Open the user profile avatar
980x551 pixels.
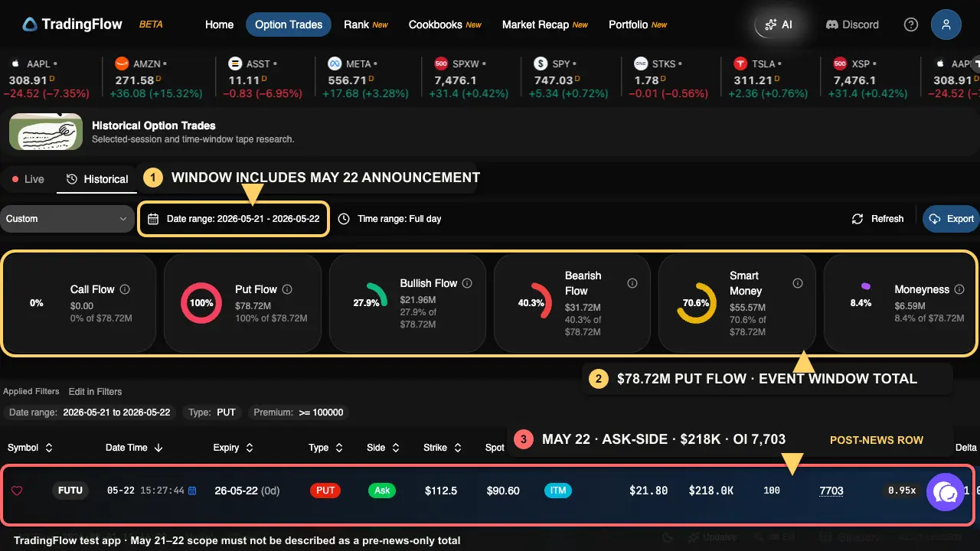coord(946,24)
